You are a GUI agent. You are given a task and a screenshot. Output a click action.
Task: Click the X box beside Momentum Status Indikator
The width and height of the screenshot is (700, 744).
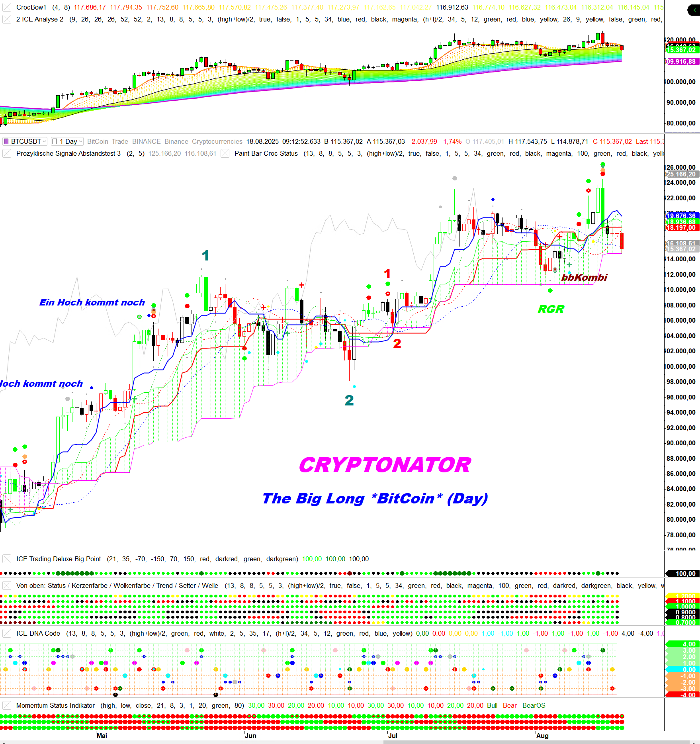(7, 706)
